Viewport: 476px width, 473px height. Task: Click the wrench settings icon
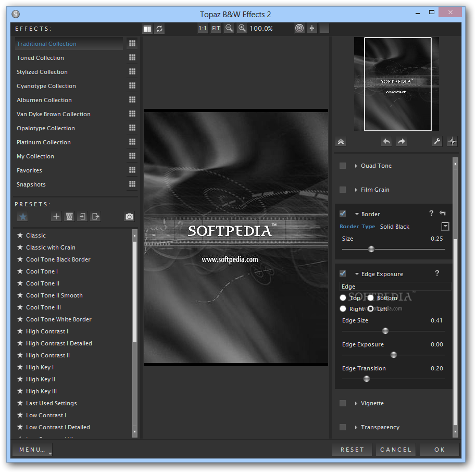click(x=437, y=142)
